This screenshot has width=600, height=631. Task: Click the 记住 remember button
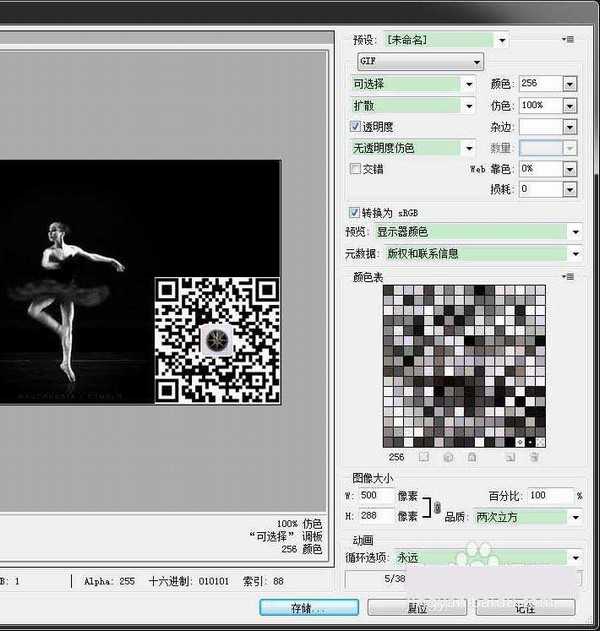click(x=525, y=607)
